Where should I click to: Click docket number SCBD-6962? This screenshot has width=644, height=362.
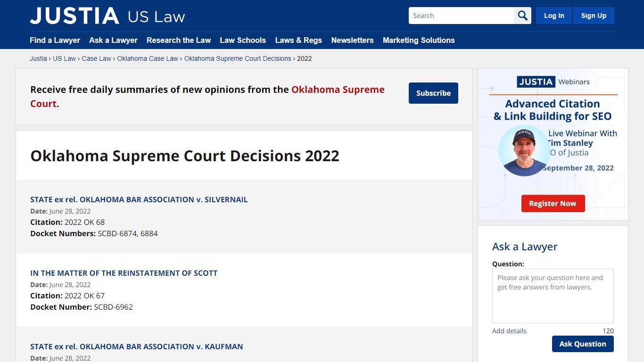coord(113,307)
